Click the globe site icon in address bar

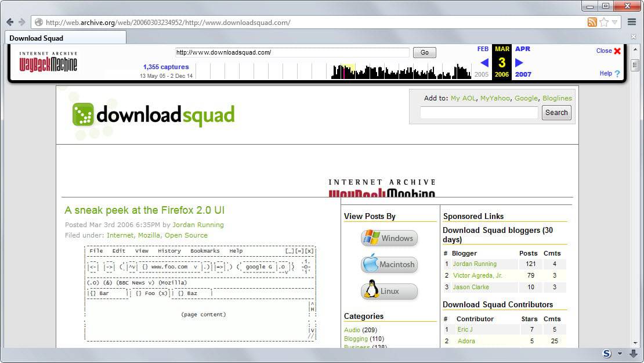click(x=39, y=22)
